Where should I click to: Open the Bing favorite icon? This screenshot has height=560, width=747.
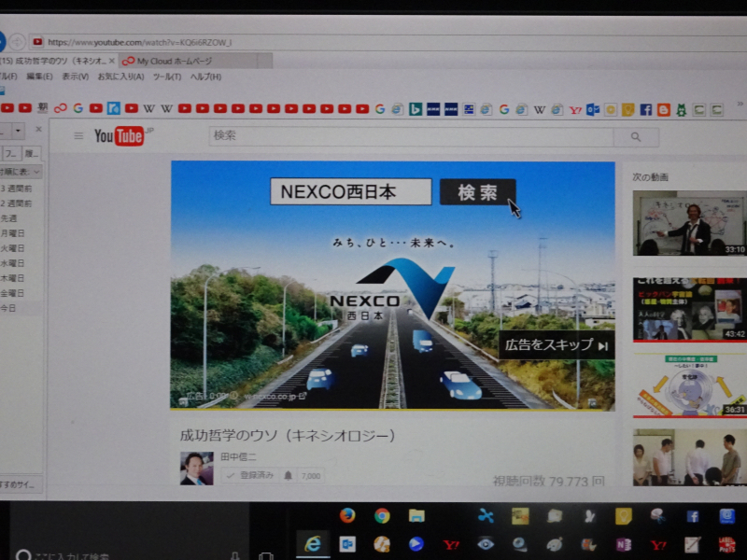(x=416, y=109)
